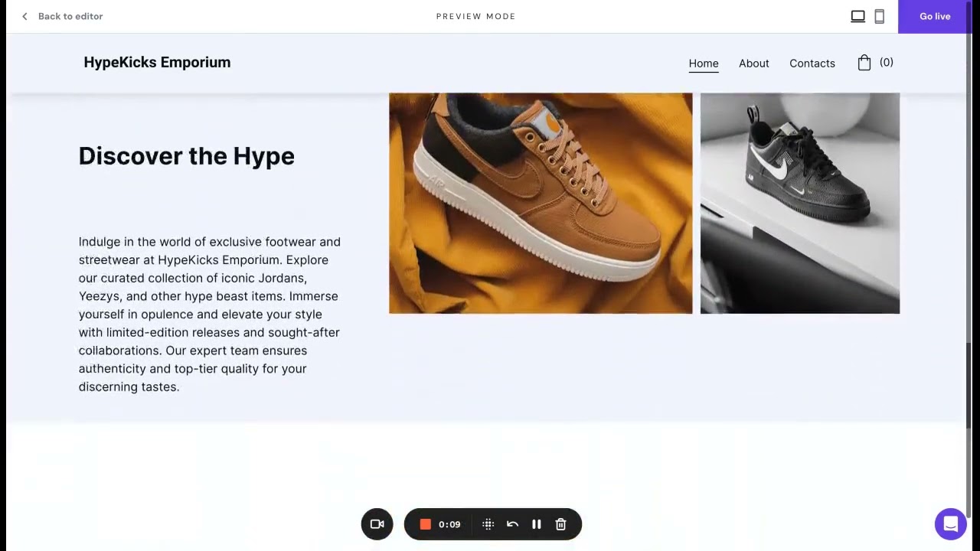Image resolution: width=980 pixels, height=551 pixels.
Task: Open the brown sneaker image
Action: pos(541,204)
